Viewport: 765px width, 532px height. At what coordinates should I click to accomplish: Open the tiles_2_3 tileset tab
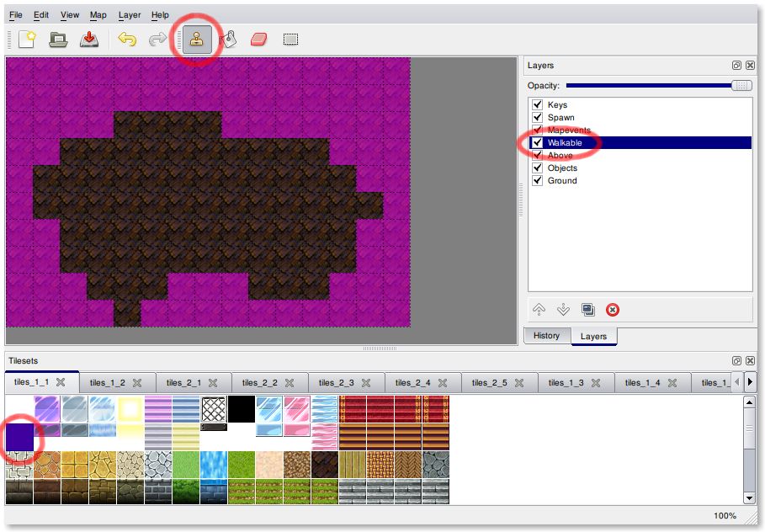click(337, 383)
